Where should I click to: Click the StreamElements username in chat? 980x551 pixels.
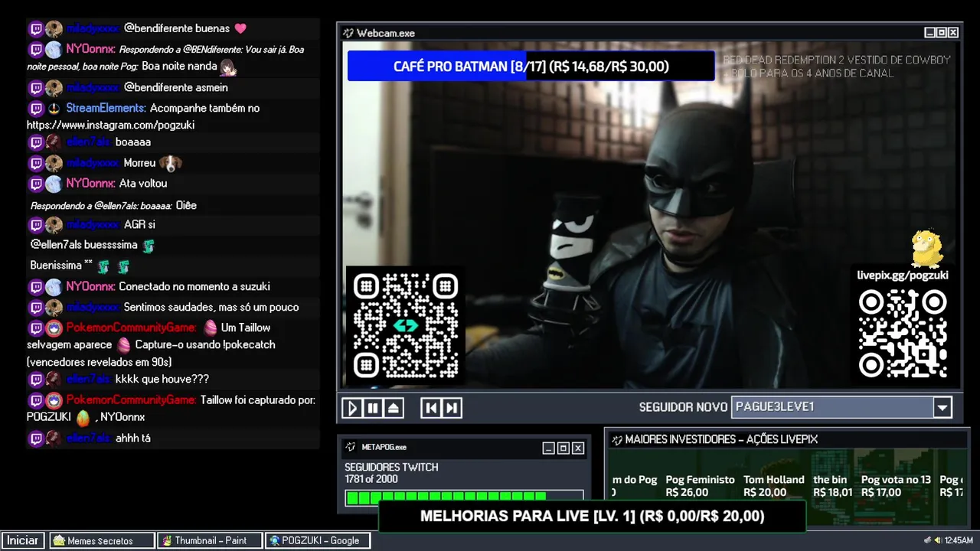[x=106, y=108]
